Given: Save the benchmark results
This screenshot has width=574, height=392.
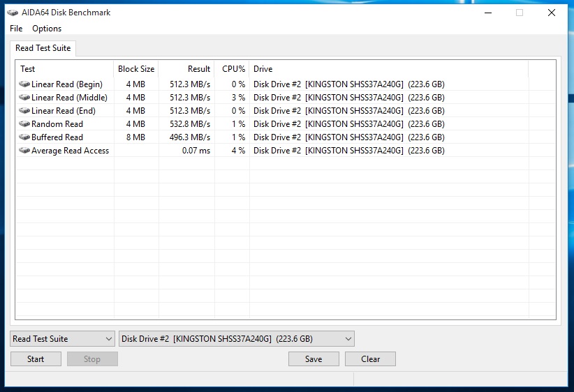Looking at the screenshot, I should (x=314, y=359).
